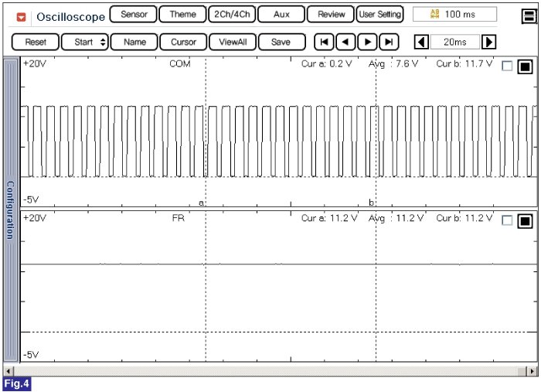The width and height of the screenshot is (541, 392).
Task: Decrease the 20ms time base
Action: [421, 42]
